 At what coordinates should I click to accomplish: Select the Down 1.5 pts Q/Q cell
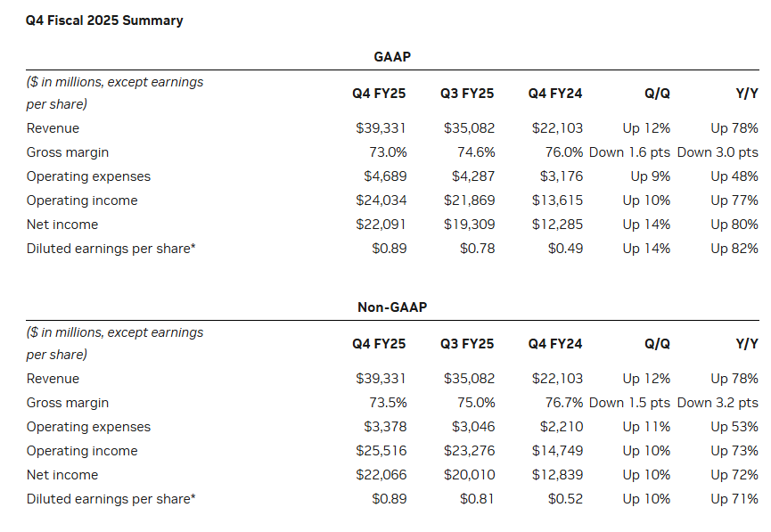pos(629,403)
